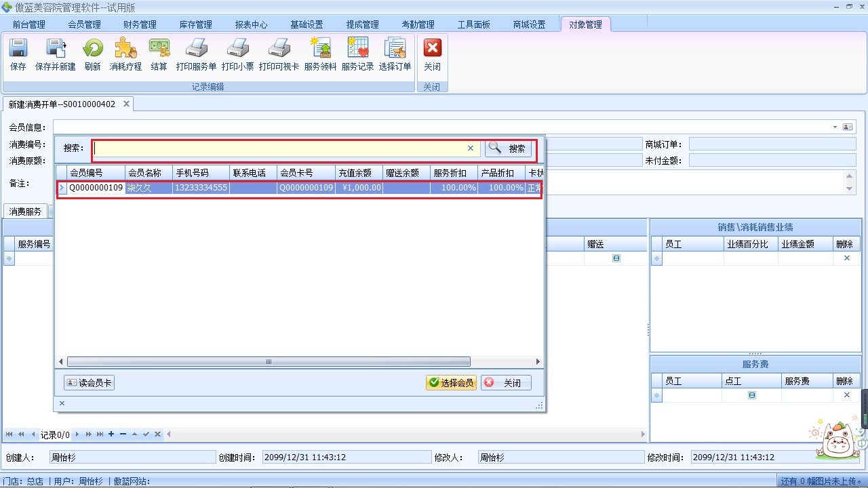
Task: Open the 会员信息 dropdown arrow
Action: point(835,127)
